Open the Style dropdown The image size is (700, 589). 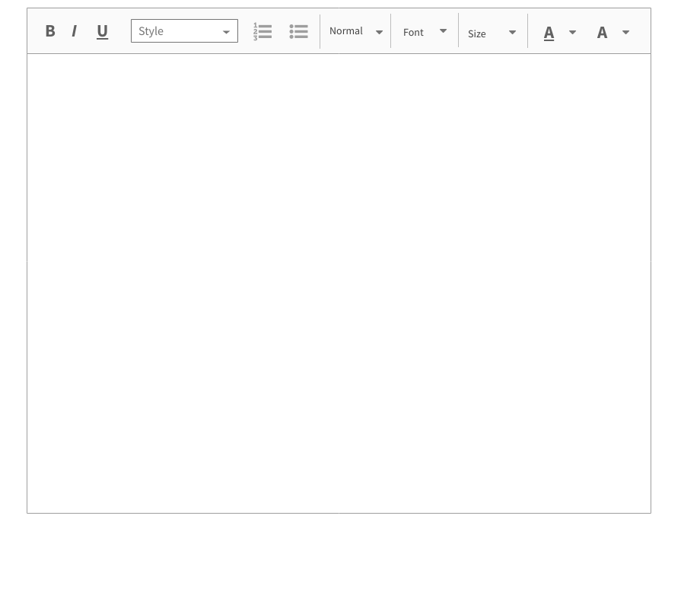click(184, 30)
